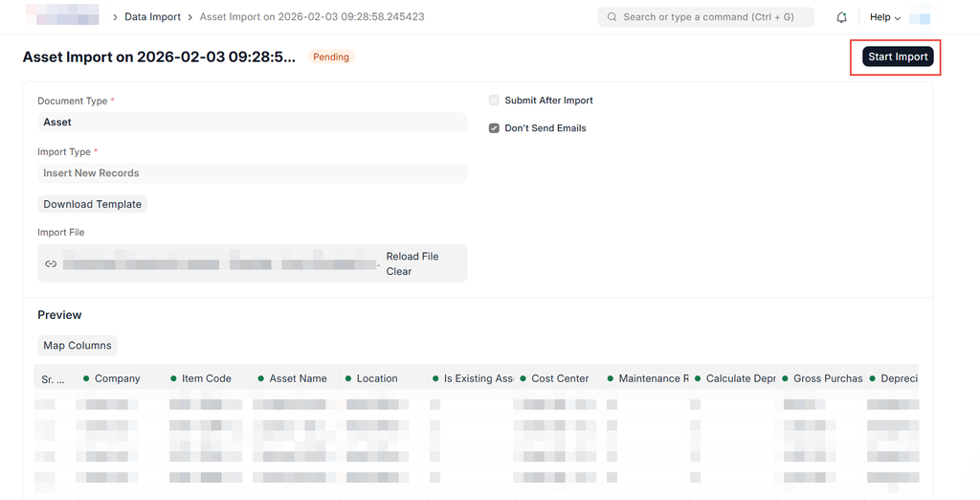Open the Import Type dropdown

[252, 173]
